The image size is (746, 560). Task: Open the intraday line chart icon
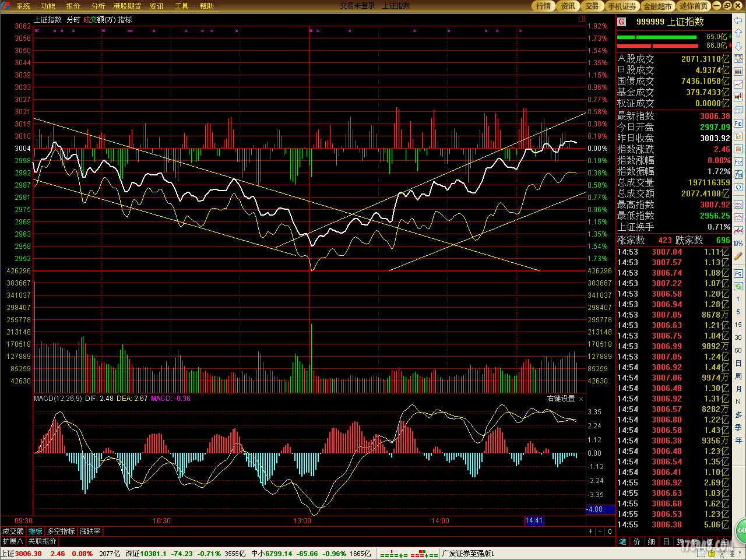[x=738, y=84]
